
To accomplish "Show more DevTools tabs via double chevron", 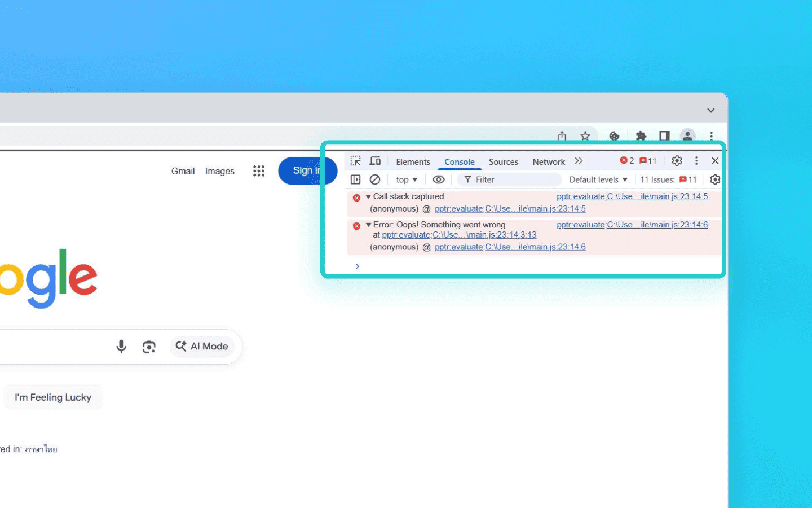I will (x=579, y=161).
